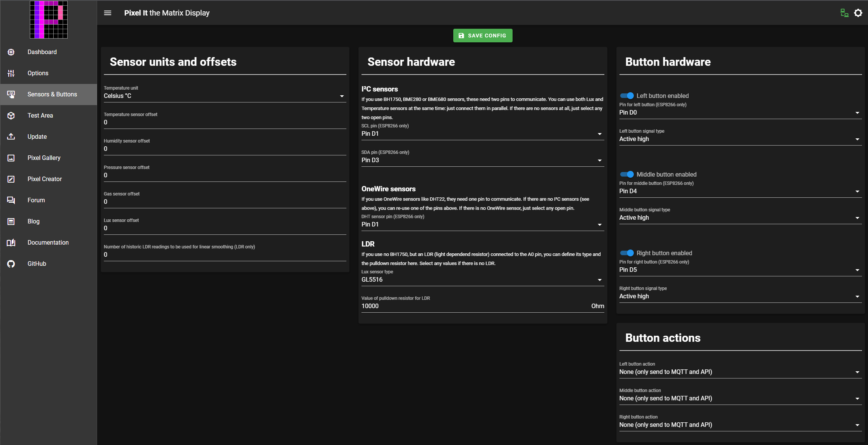The image size is (868, 445).
Task: Click the OneWire sensors heading
Action: 388,189
